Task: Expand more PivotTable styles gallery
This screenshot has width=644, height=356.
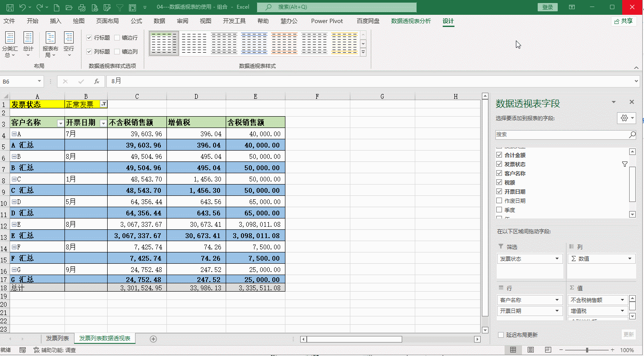Action: 363,52
